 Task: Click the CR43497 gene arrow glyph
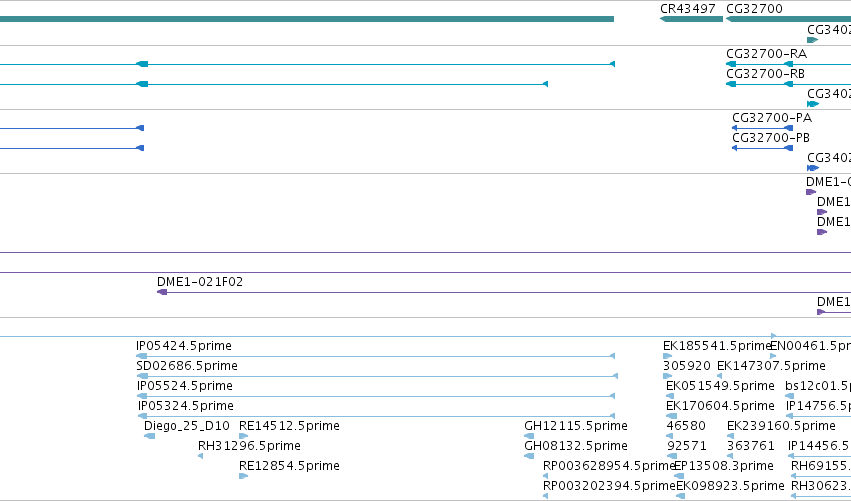tap(691, 19)
